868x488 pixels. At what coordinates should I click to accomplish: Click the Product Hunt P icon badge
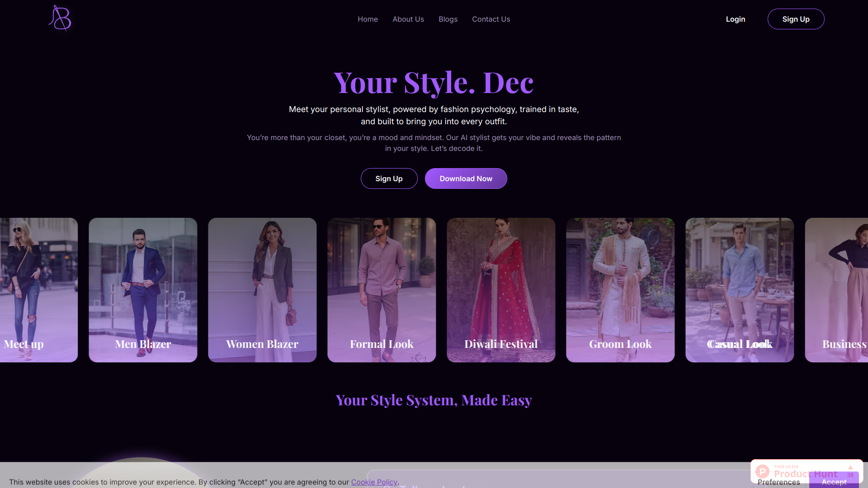click(763, 472)
